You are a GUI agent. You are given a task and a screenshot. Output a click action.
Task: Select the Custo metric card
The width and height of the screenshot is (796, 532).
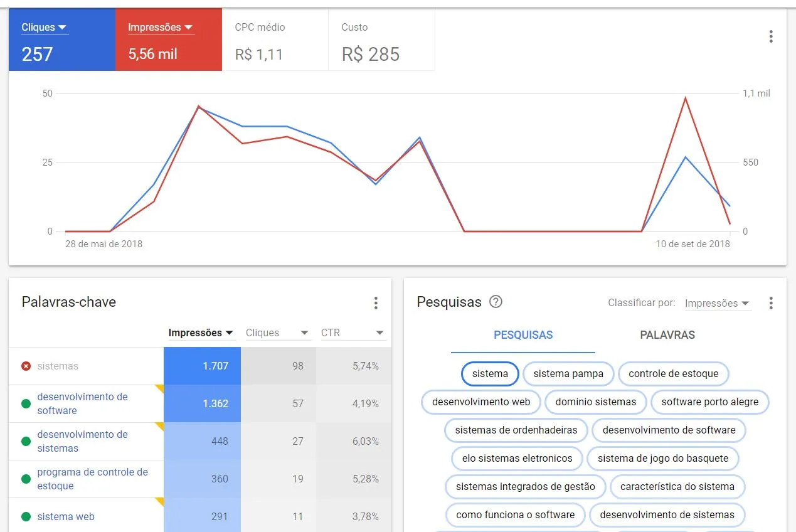click(x=381, y=40)
